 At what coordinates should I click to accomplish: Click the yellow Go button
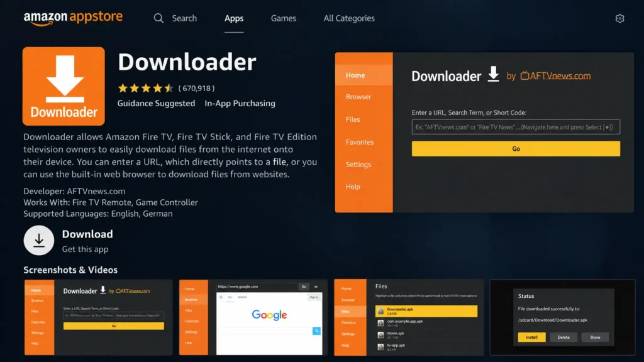pyautogui.click(x=516, y=148)
